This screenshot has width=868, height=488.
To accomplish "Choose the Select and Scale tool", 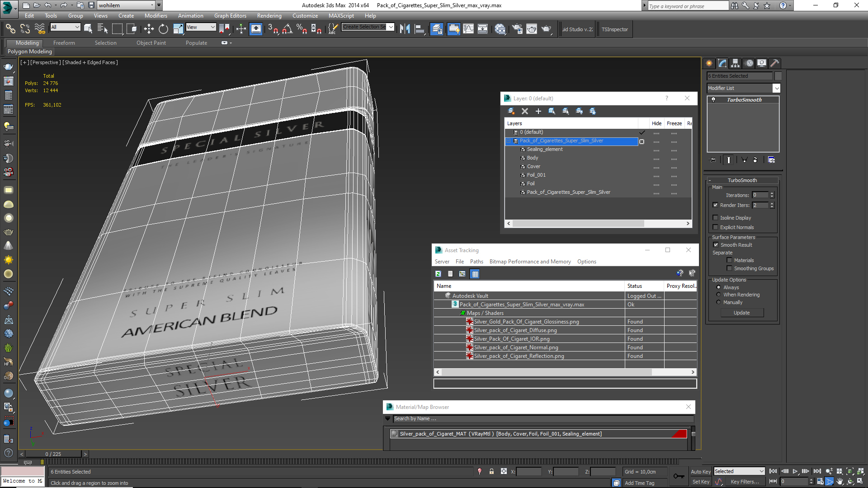I will [x=178, y=29].
